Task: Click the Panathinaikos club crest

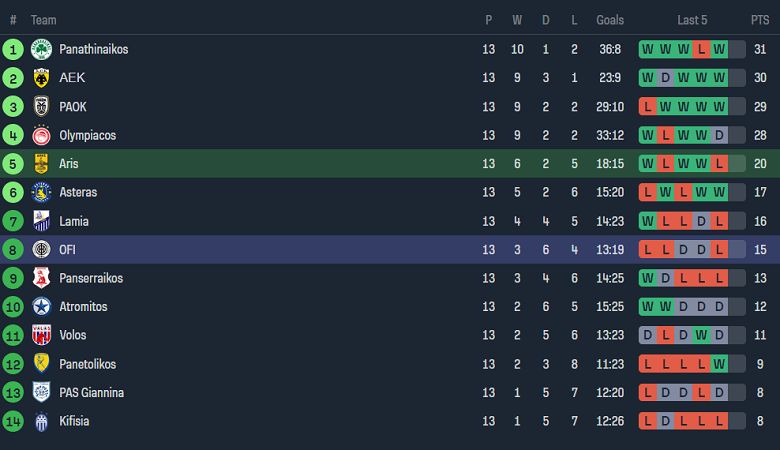Action: pos(41,49)
